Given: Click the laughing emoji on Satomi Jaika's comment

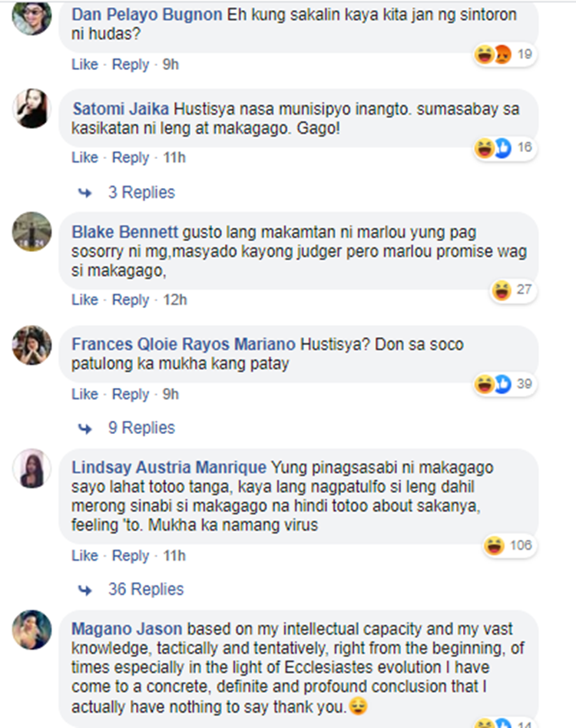Looking at the screenshot, I should (x=484, y=148).
